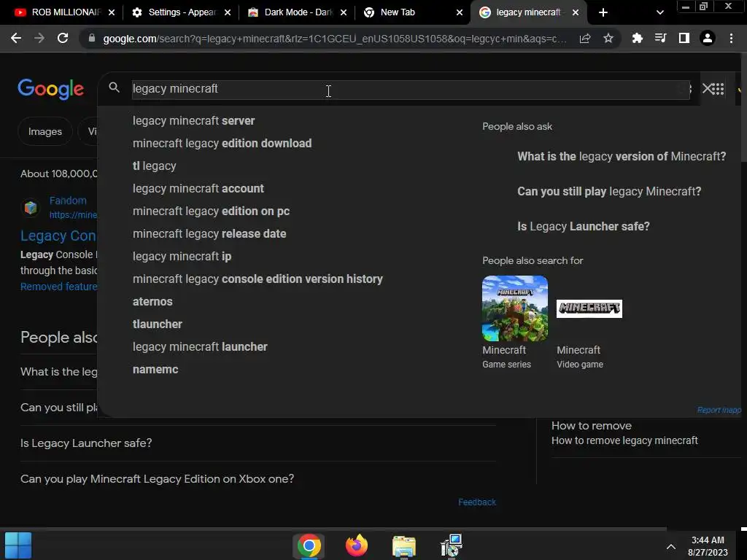
Task: Select suggestion minecraft legacy release date
Action: click(x=209, y=234)
